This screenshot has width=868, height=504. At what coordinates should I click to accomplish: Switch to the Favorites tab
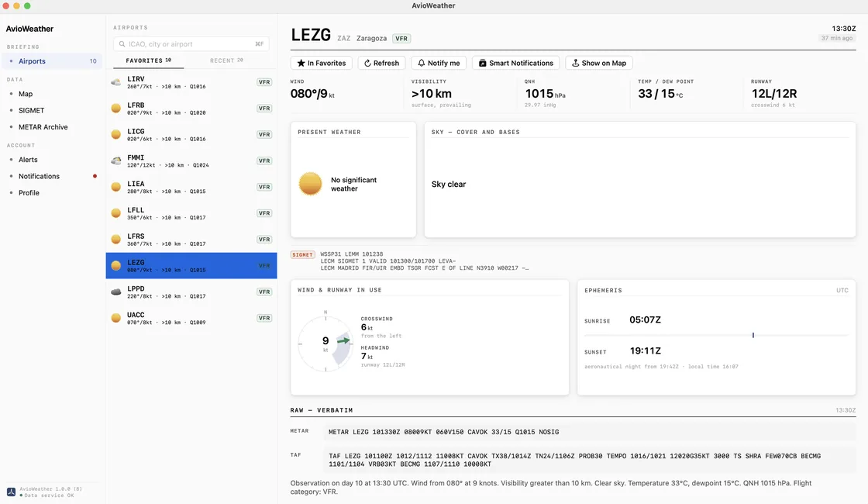pos(148,60)
